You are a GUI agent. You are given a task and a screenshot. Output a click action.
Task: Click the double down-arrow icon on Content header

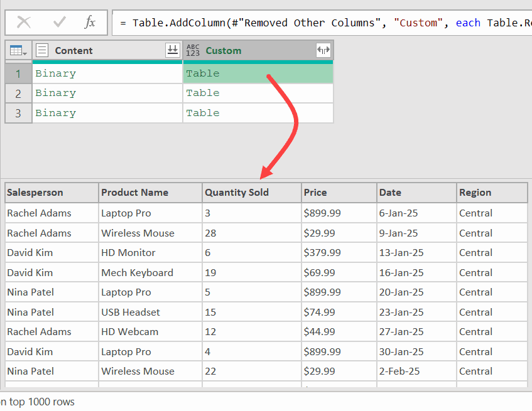pyautogui.click(x=172, y=50)
